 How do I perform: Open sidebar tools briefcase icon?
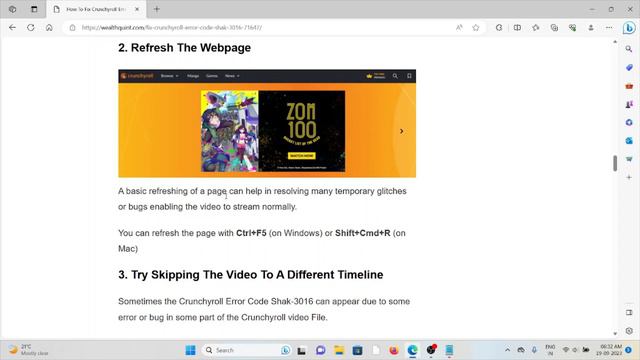(x=629, y=86)
